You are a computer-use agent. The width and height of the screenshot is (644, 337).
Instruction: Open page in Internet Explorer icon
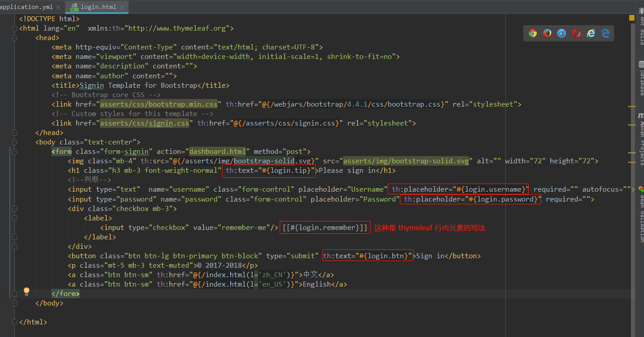click(x=591, y=33)
